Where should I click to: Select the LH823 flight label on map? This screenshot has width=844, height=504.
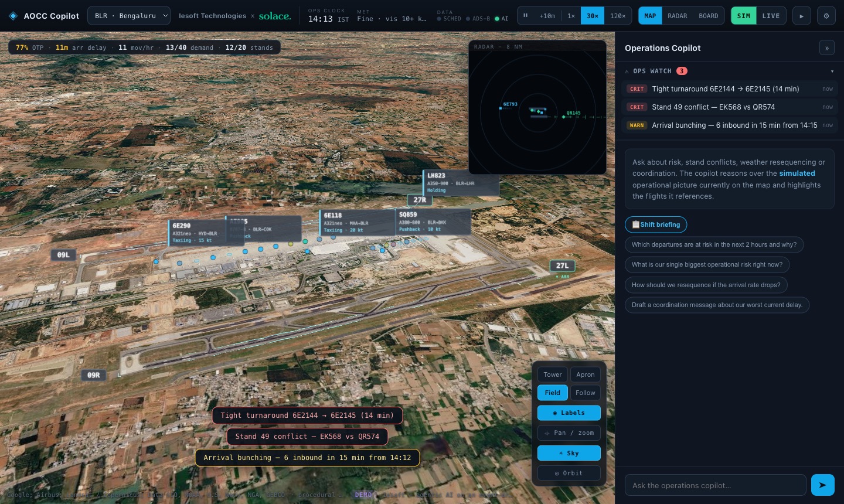[461, 183]
